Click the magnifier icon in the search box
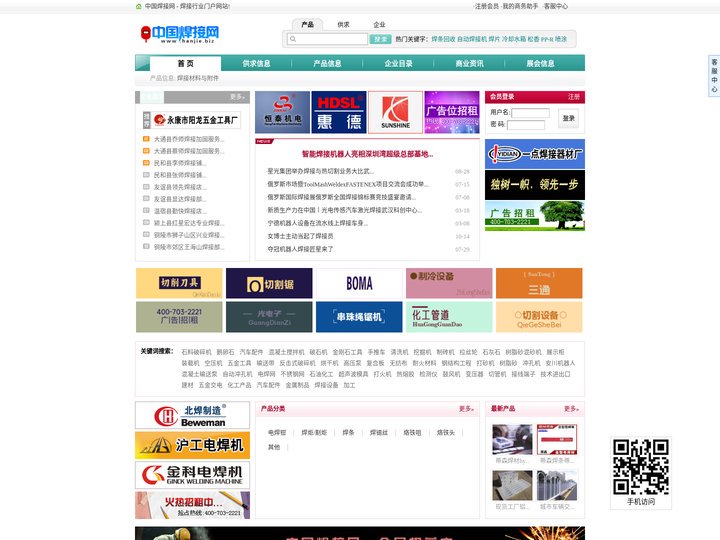Image resolution: width=720 pixels, height=540 pixels. point(293,39)
